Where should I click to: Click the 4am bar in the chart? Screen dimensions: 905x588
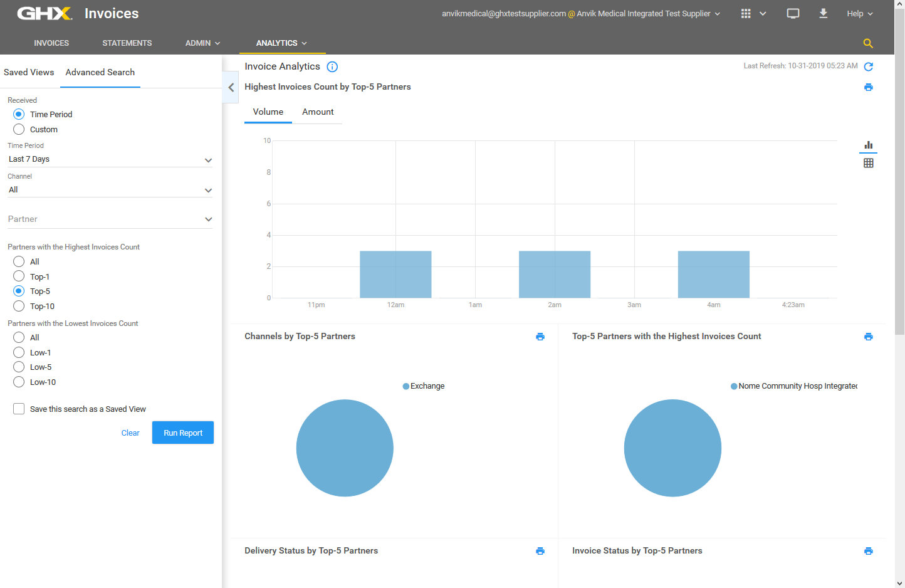point(714,275)
